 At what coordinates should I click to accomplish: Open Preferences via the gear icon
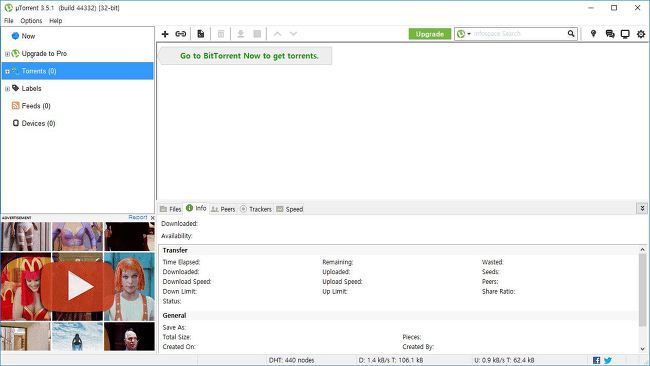coord(641,34)
